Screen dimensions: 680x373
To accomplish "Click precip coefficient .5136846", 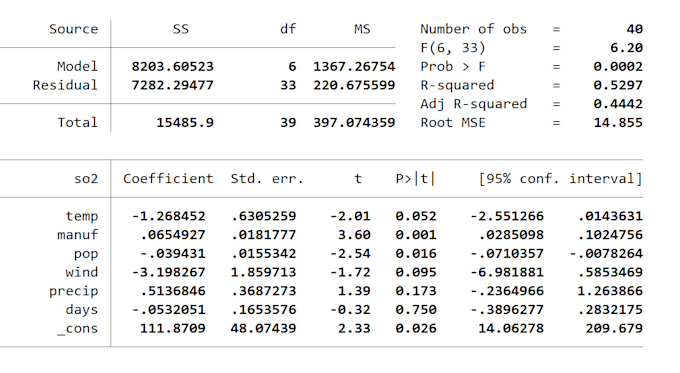I will pyautogui.click(x=173, y=291).
